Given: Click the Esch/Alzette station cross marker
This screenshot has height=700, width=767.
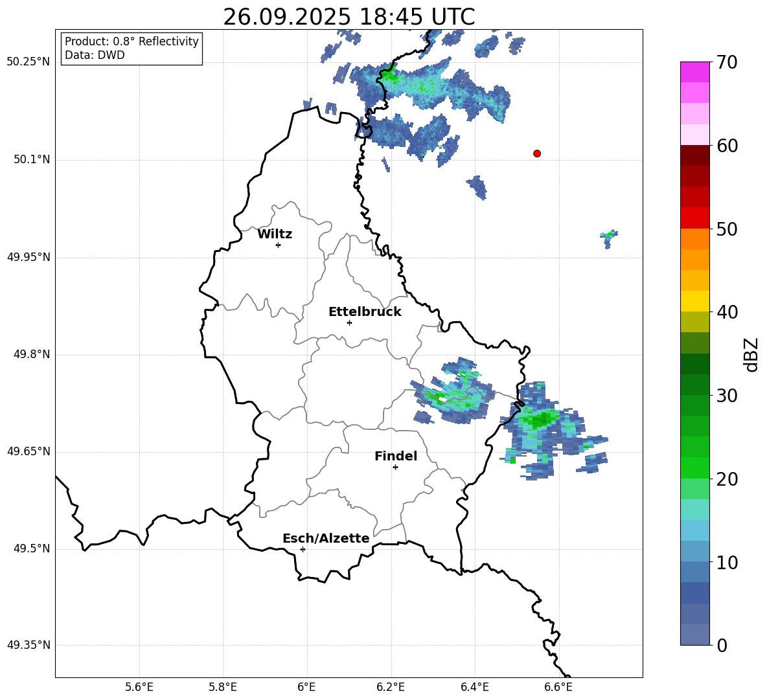Looking at the screenshot, I should pos(303,549).
